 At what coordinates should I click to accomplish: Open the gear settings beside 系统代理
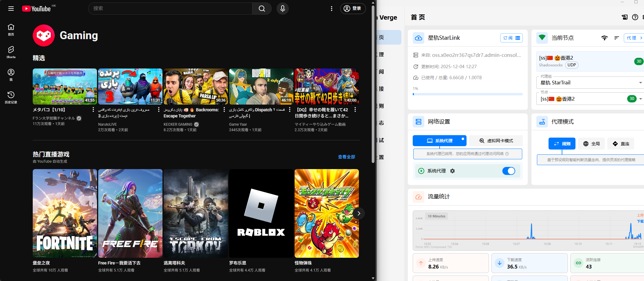click(x=452, y=171)
